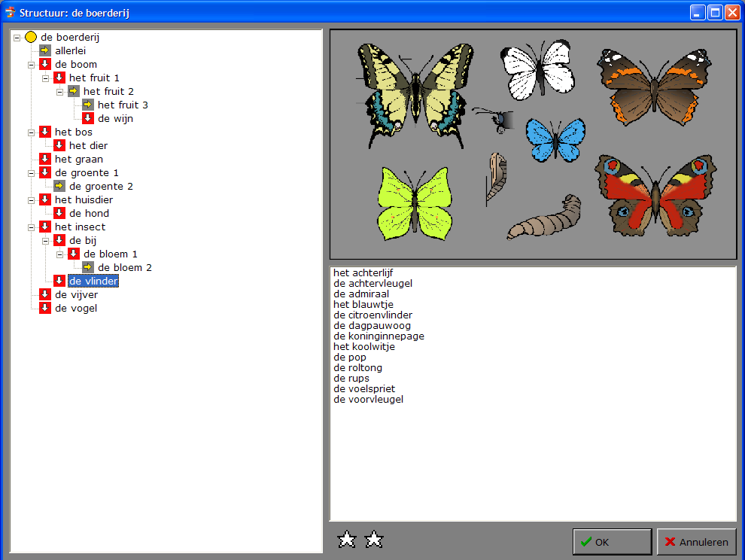Select the het dier tree item
This screenshot has height=560, width=745.
click(88, 145)
